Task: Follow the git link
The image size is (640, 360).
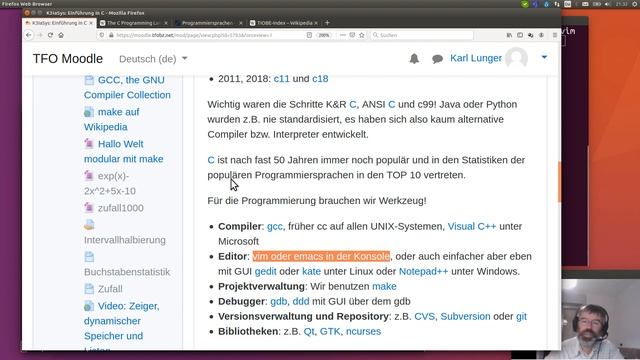Action: 521,316
